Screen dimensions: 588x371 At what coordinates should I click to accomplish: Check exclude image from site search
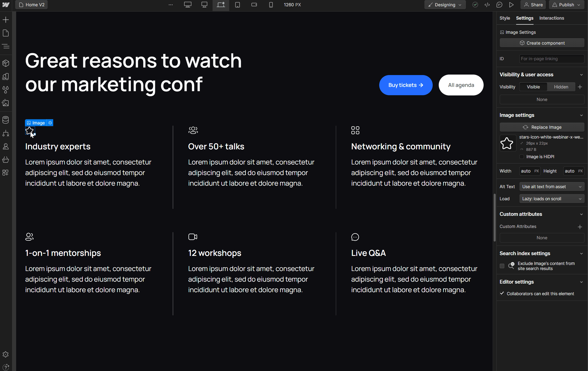(502, 266)
